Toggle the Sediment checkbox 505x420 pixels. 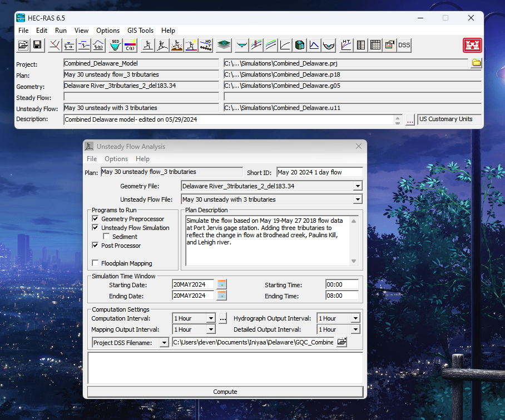pos(106,236)
